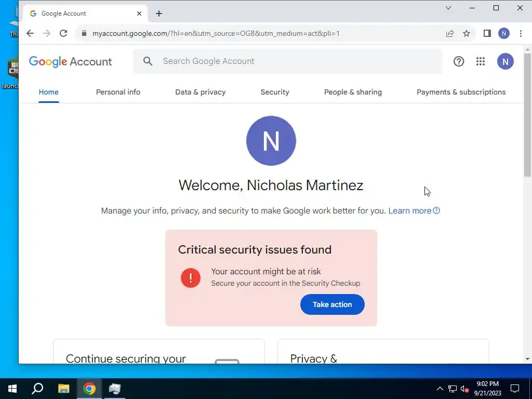Click the scrollbar up arrow
The width and height of the screenshot is (532, 399).
coord(527,50)
